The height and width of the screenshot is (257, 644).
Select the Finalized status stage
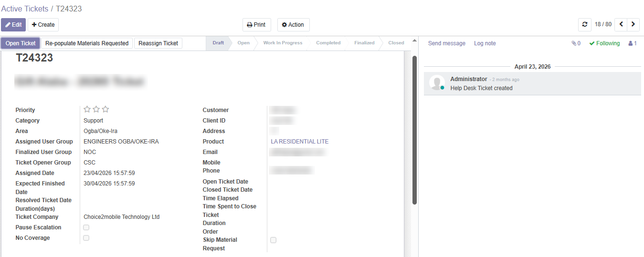364,43
